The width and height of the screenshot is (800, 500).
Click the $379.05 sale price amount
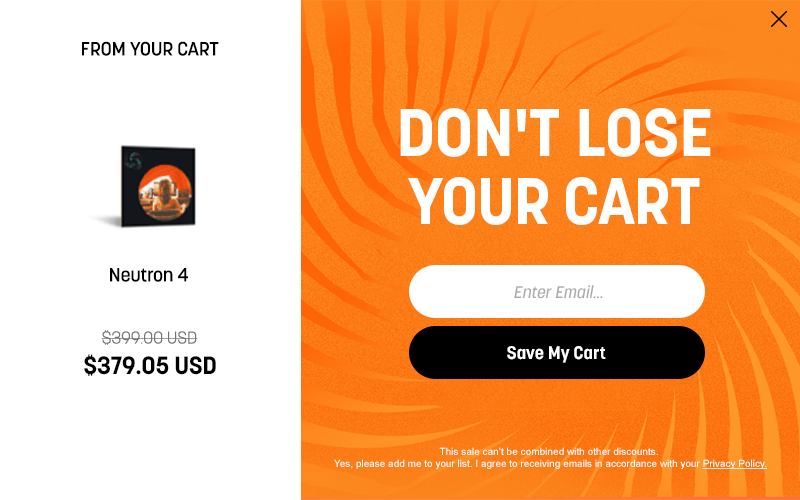click(x=126, y=366)
